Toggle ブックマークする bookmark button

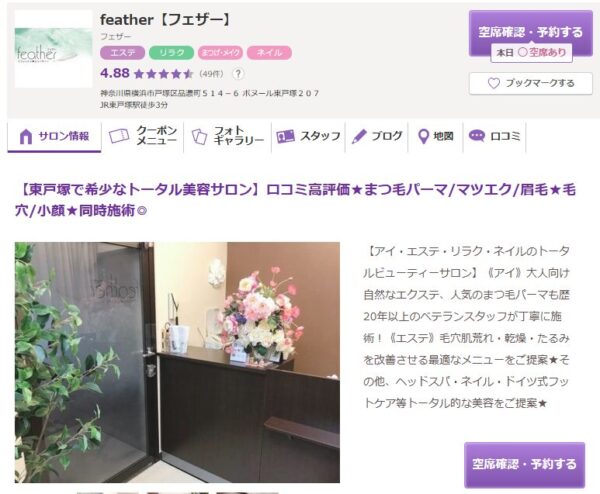(x=531, y=83)
